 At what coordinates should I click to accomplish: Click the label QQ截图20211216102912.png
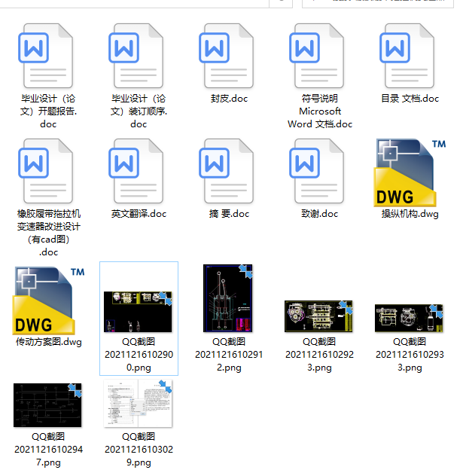coord(229,355)
